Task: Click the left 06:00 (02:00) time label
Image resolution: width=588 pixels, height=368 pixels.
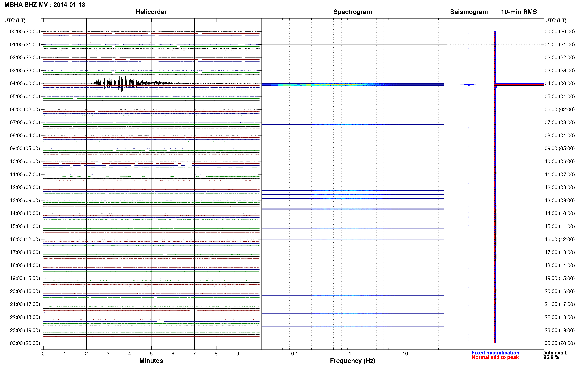Action: 25,110
